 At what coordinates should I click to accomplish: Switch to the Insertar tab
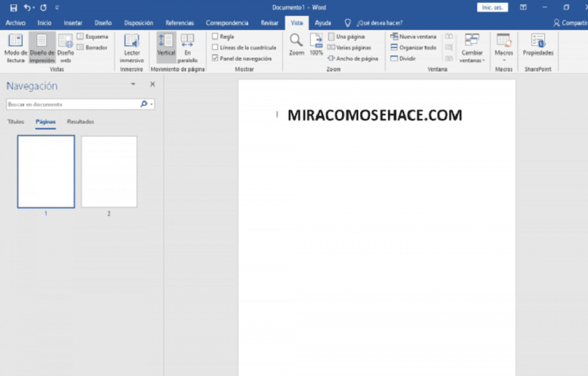tap(73, 23)
